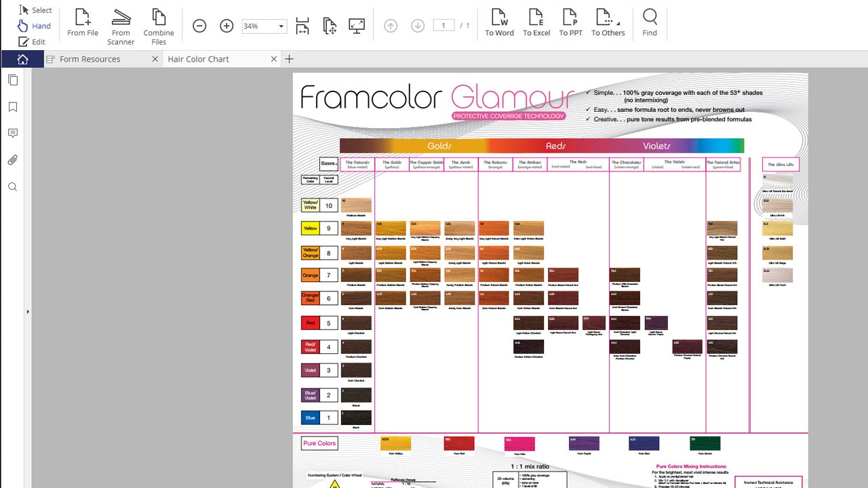Click the "Framcolor Glamour" title text
Image resolution: width=868 pixels, height=488 pixels.
tap(437, 97)
